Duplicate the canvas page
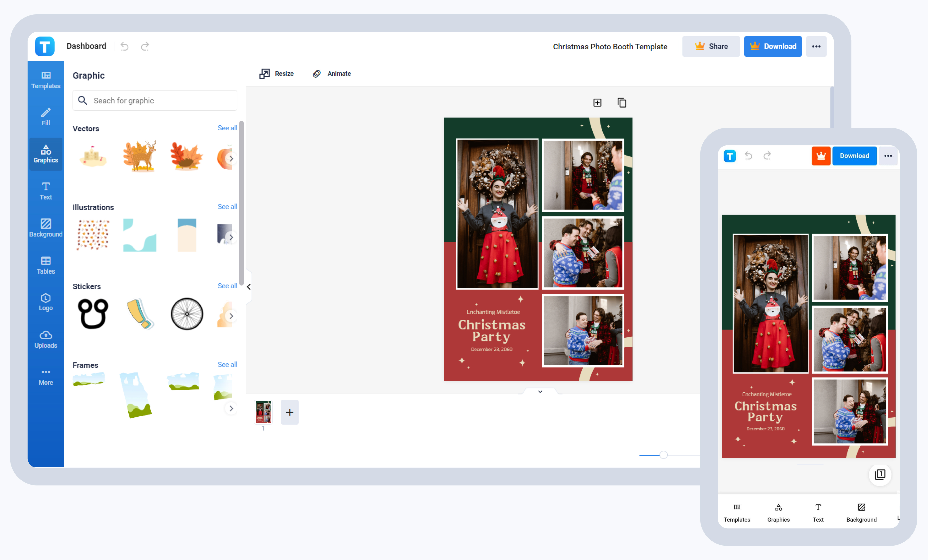928x560 pixels. click(621, 102)
